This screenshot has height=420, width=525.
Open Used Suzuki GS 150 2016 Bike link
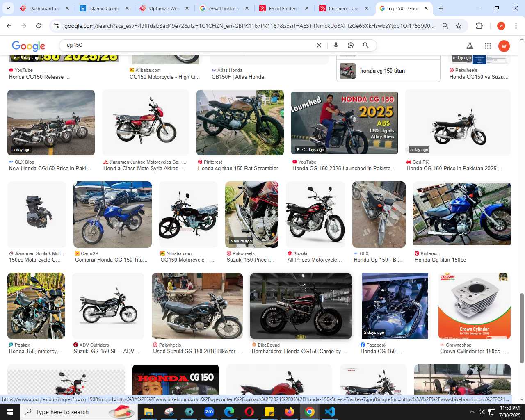click(197, 351)
